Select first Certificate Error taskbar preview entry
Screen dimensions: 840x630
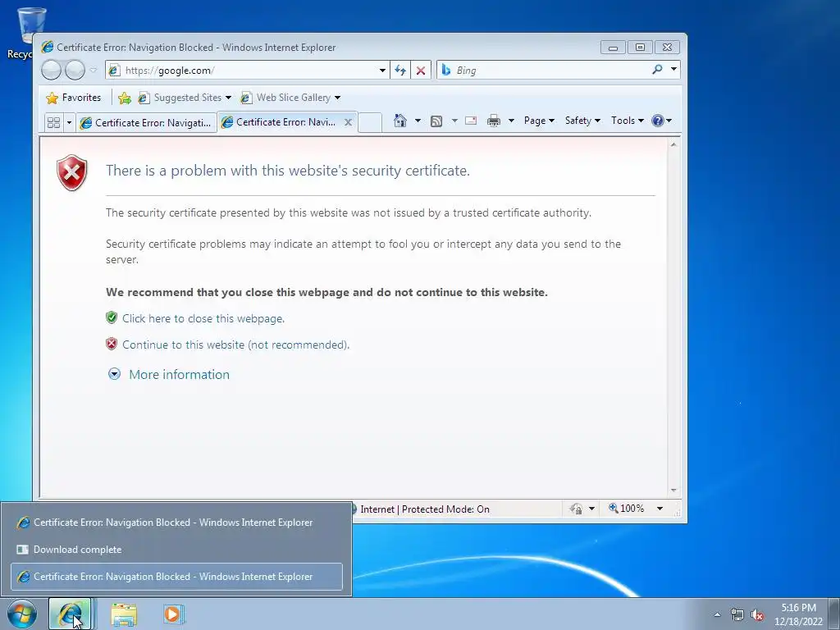(176, 523)
